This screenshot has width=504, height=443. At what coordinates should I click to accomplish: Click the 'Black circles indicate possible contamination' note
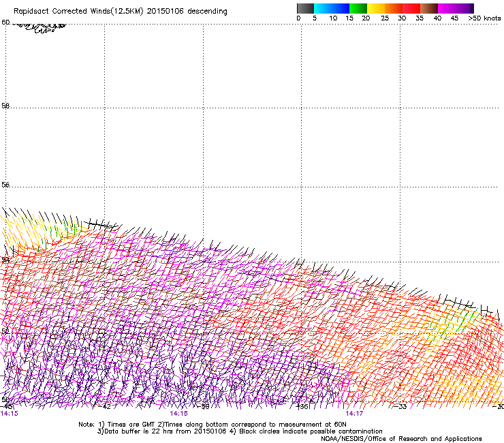pos(311,431)
